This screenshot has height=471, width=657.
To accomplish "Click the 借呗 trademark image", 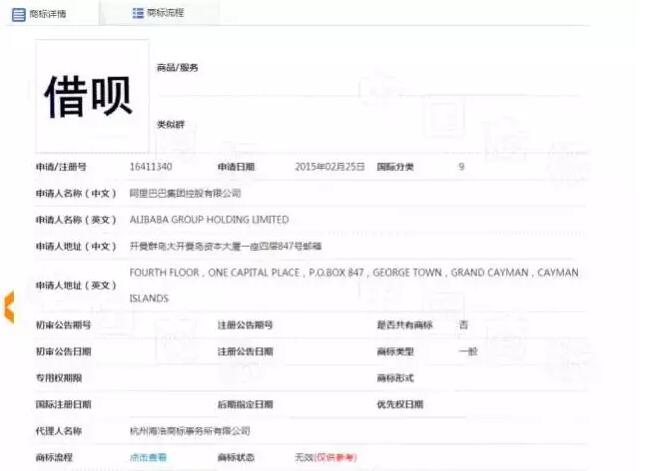I will (92, 96).
